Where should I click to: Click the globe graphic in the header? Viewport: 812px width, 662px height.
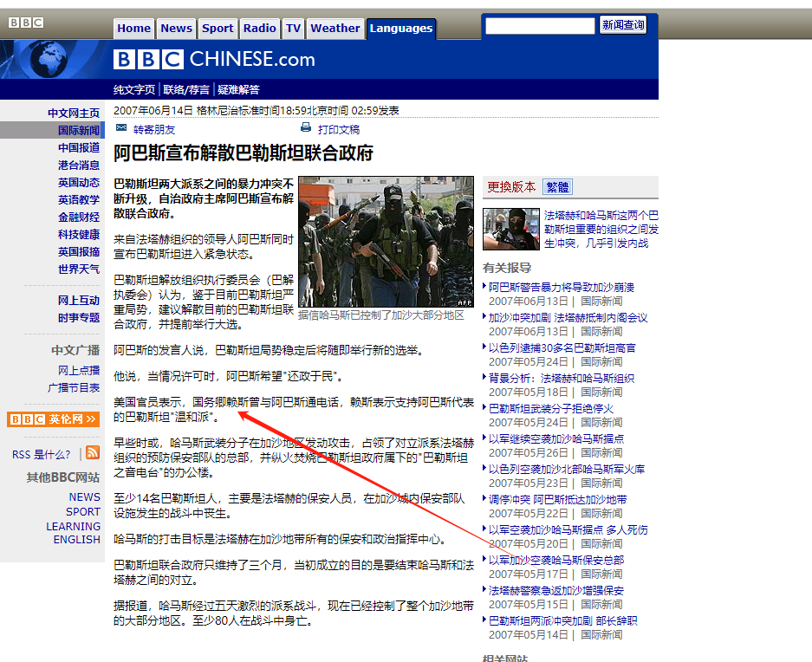[x=49, y=59]
